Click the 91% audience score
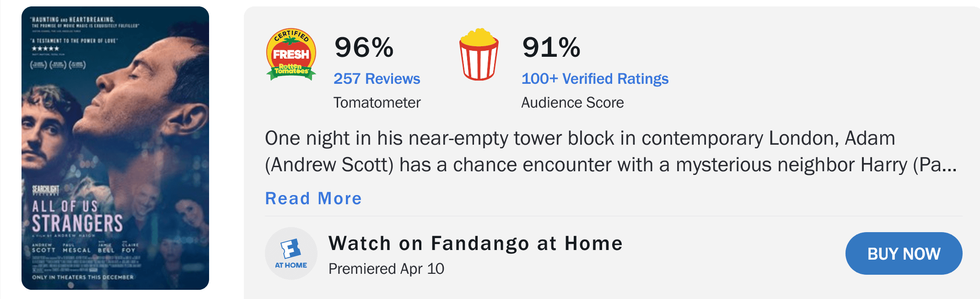Screen dimensions: 980x299 [551, 47]
